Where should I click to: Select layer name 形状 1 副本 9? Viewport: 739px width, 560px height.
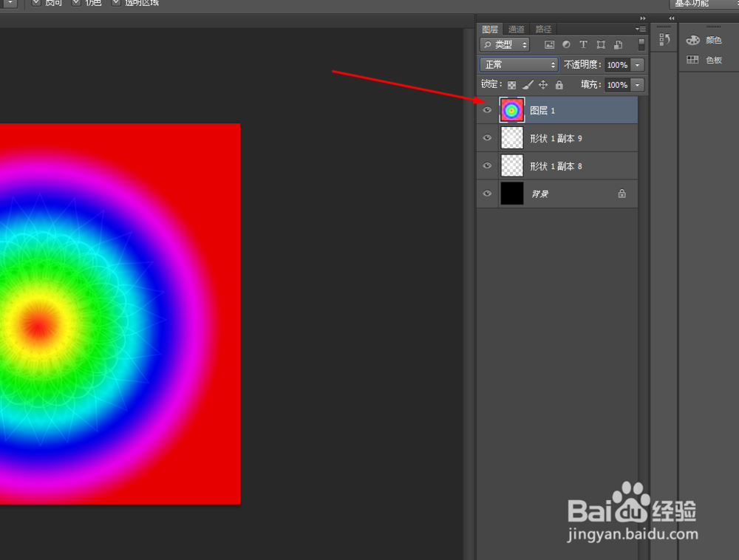pos(556,138)
